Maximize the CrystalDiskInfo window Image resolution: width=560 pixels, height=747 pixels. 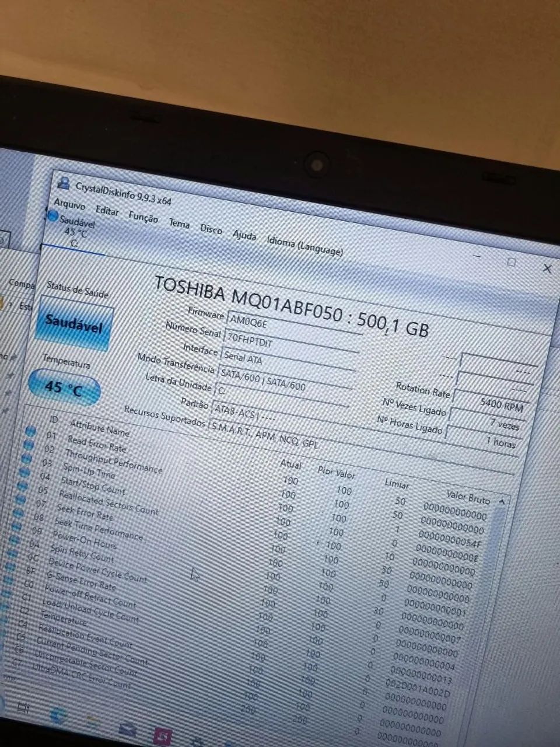(x=511, y=263)
